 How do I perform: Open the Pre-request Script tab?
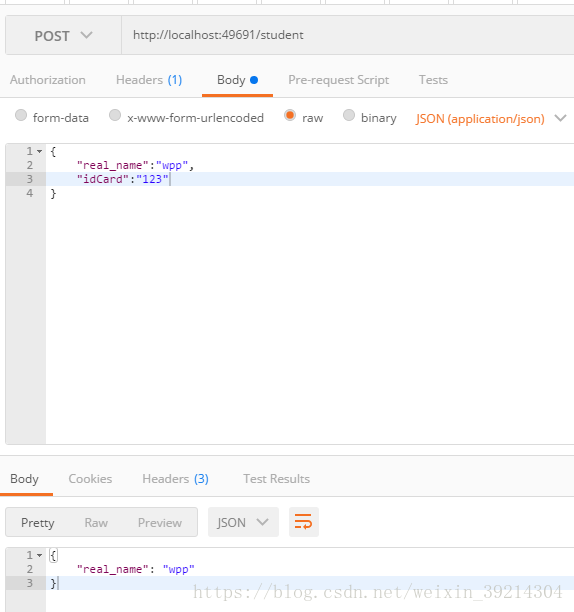(x=338, y=80)
